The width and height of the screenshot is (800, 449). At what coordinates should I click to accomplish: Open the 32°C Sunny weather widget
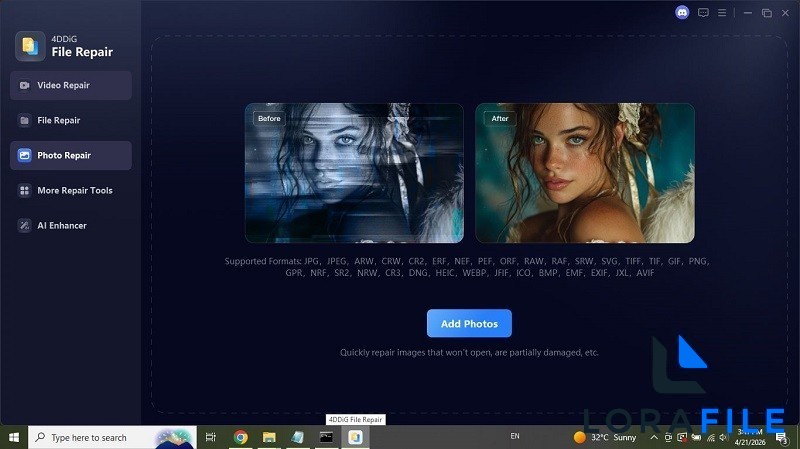point(605,437)
